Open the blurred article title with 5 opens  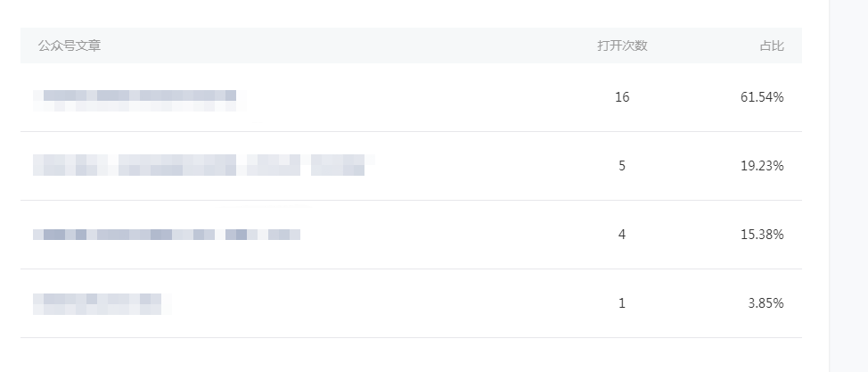(x=204, y=165)
